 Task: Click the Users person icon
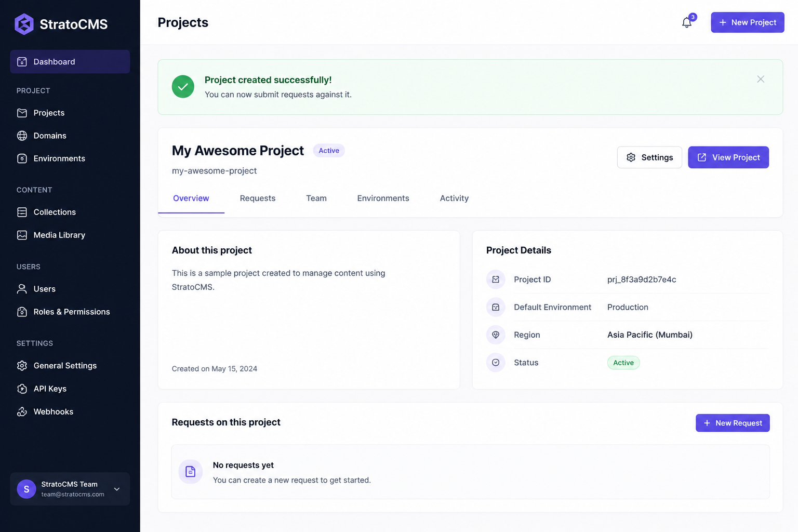coord(22,289)
